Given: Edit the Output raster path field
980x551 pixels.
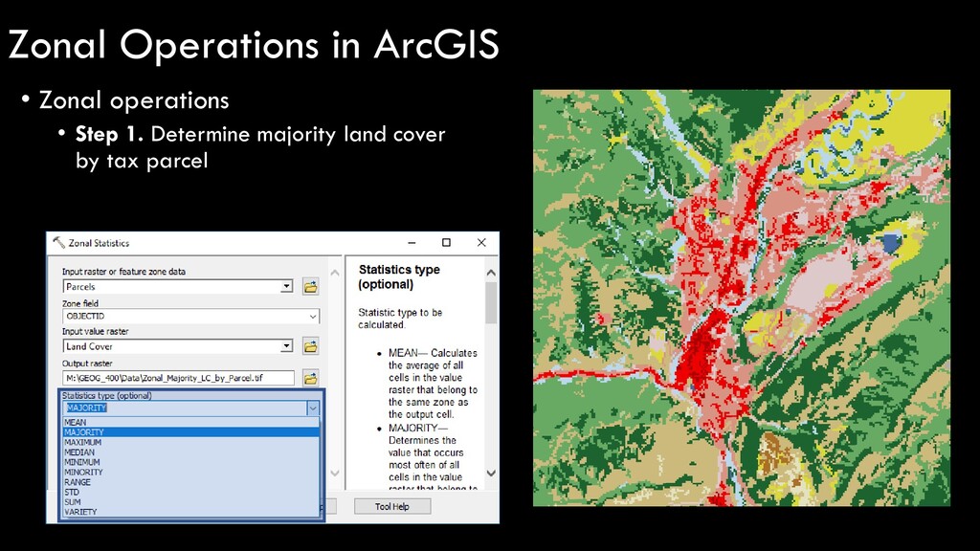Looking at the screenshot, I should click(x=179, y=378).
